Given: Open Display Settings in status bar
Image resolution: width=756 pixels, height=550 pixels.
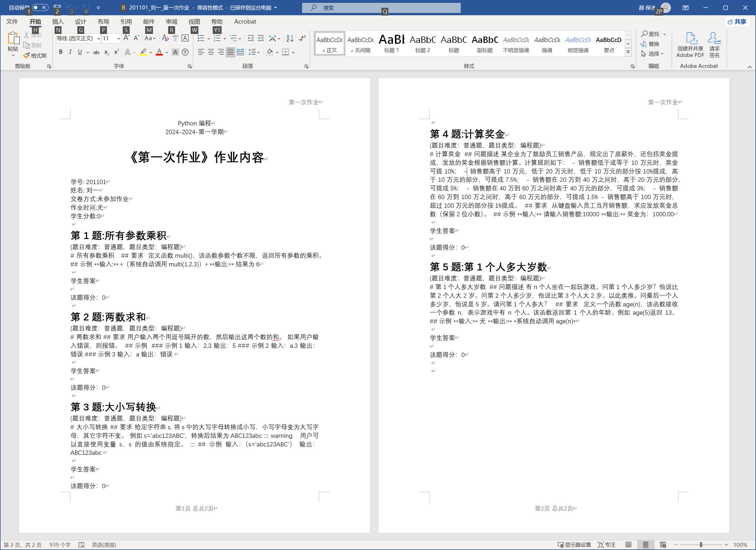Looking at the screenshot, I should (574, 545).
